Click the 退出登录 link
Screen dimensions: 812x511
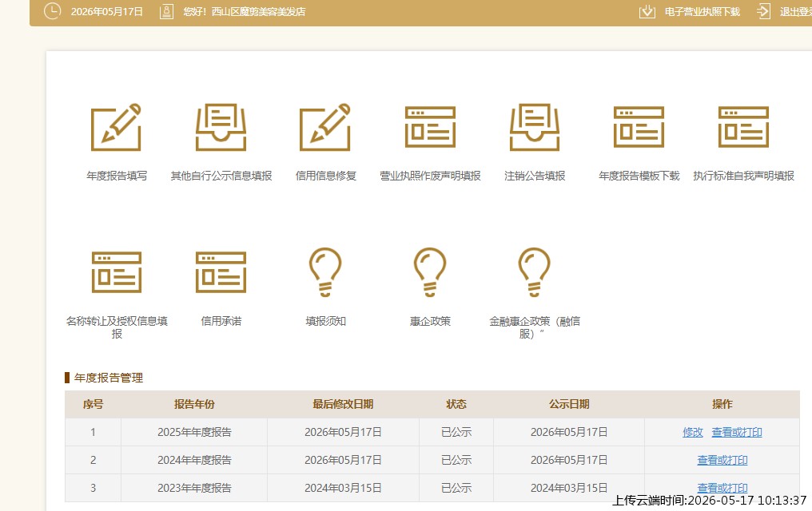(796, 12)
